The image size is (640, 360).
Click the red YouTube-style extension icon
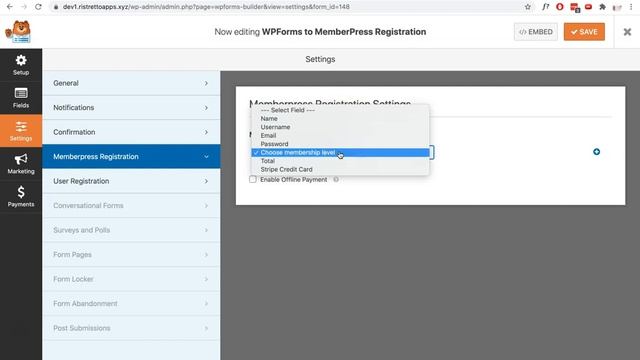[x=588, y=7]
